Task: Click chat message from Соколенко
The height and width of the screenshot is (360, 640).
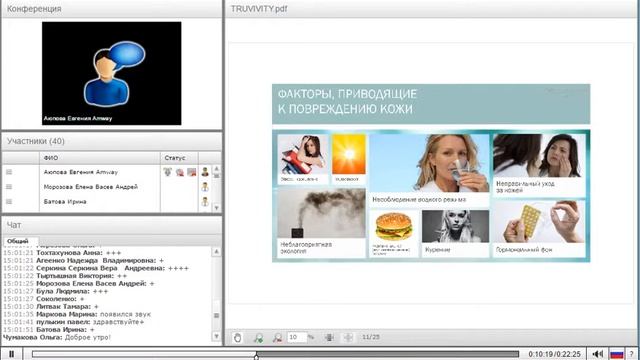Action: coord(44,299)
